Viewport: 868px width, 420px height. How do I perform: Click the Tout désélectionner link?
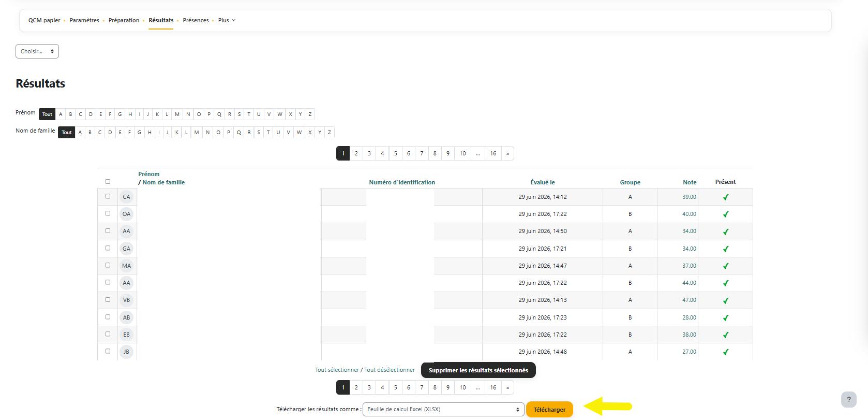click(x=390, y=370)
